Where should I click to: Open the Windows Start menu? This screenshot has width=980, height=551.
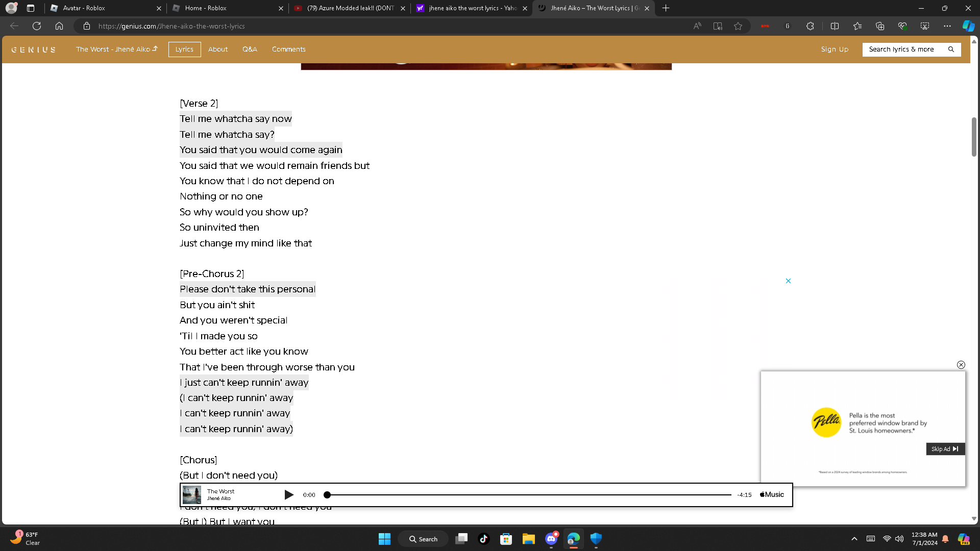384,539
